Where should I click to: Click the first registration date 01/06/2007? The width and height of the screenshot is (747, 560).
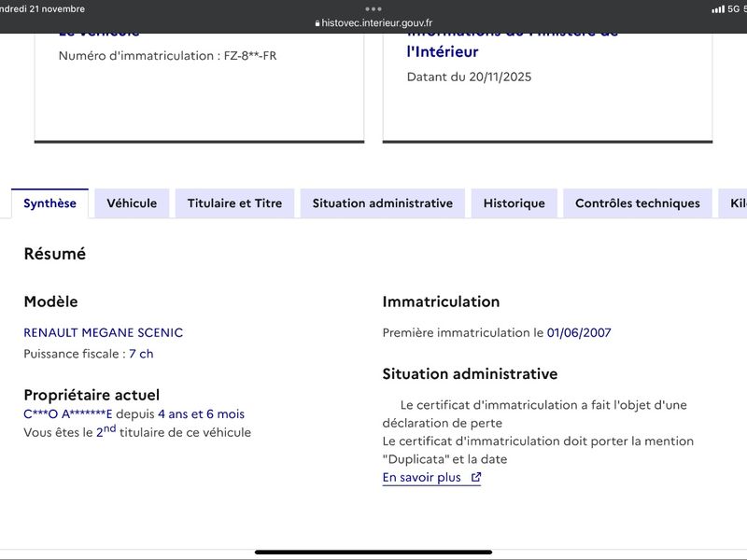click(579, 332)
